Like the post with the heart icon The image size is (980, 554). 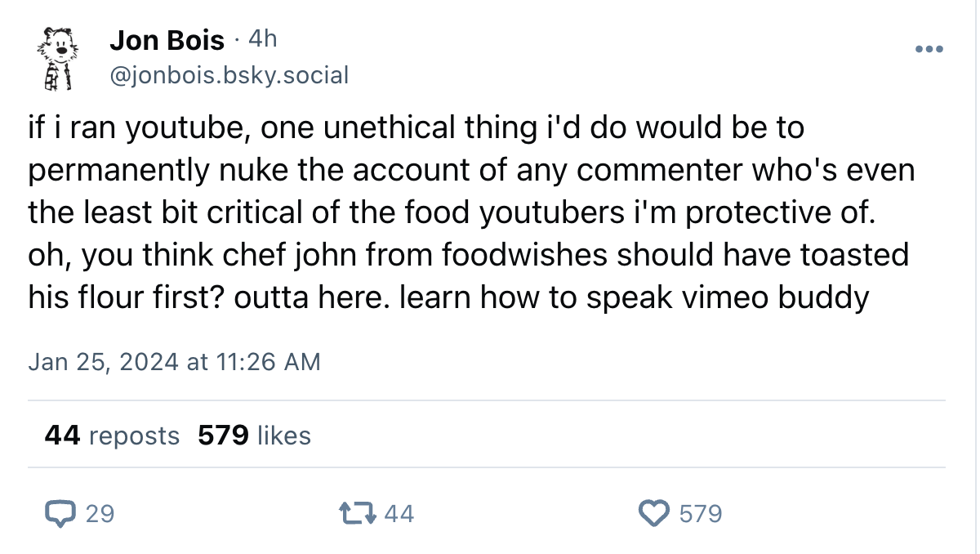click(x=653, y=513)
